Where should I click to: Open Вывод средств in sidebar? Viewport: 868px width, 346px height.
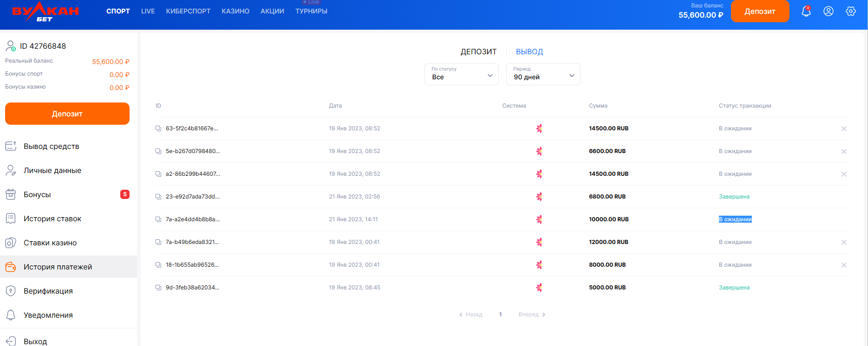pos(68,146)
